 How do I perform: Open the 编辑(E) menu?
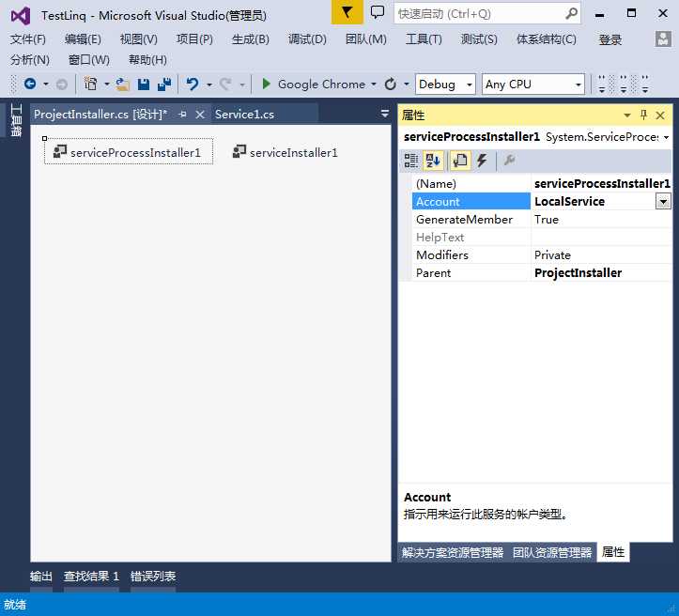pos(83,39)
